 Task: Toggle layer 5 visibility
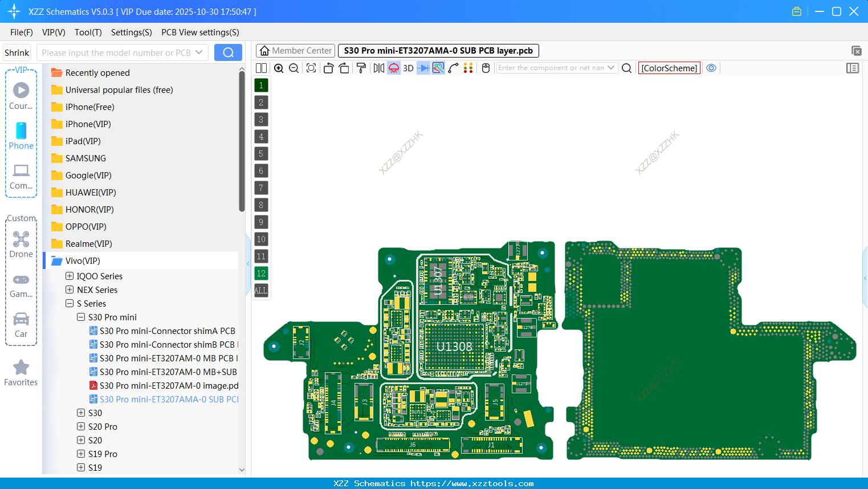point(261,153)
